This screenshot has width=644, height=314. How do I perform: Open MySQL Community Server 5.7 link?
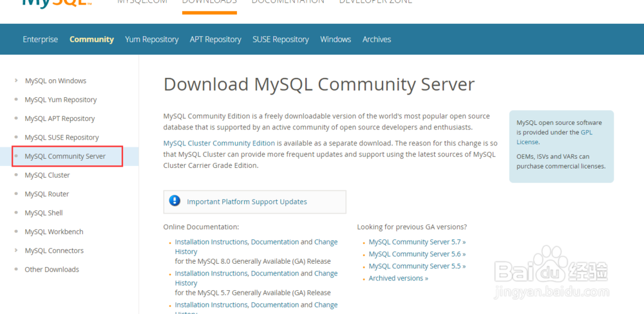[417, 242]
